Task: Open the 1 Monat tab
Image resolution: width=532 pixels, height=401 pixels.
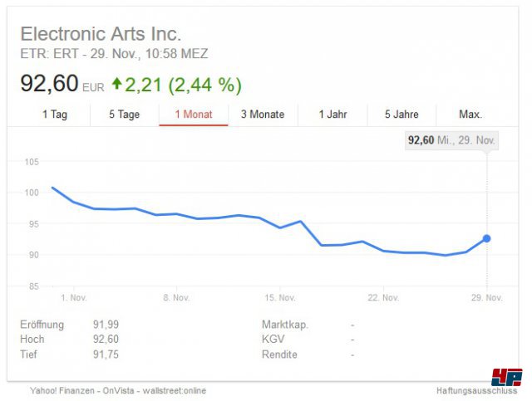Action: pyautogui.click(x=194, y=115)
